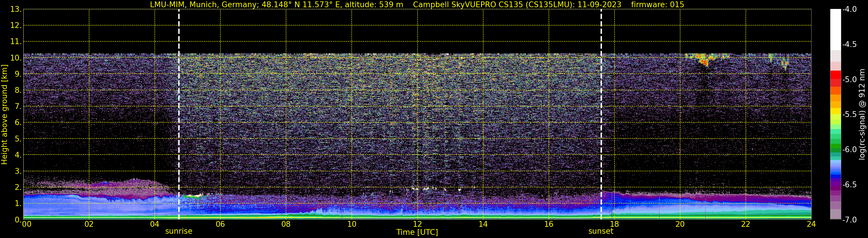The width and height of the screenshot is (868, 238).
Task: Click the y-axis tick label '6.'
Action: pos(18,123)
